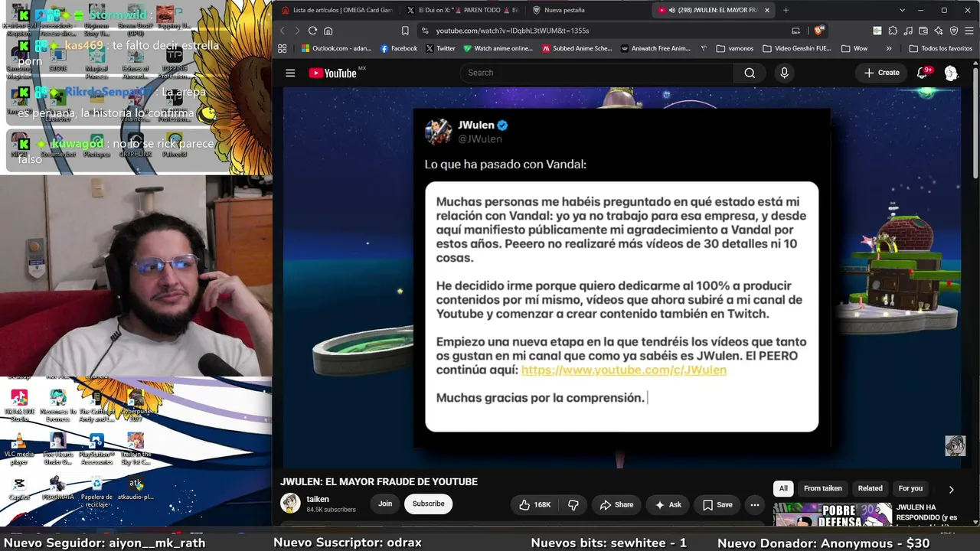Launch Cyberpunk 2077 desktop shortcut
980x551 pixels.
136,406
